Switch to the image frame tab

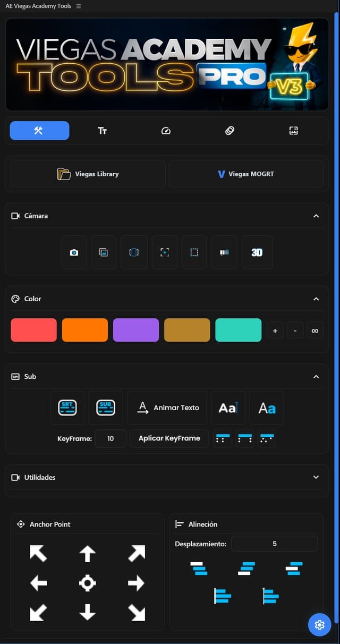click(293, 131)
